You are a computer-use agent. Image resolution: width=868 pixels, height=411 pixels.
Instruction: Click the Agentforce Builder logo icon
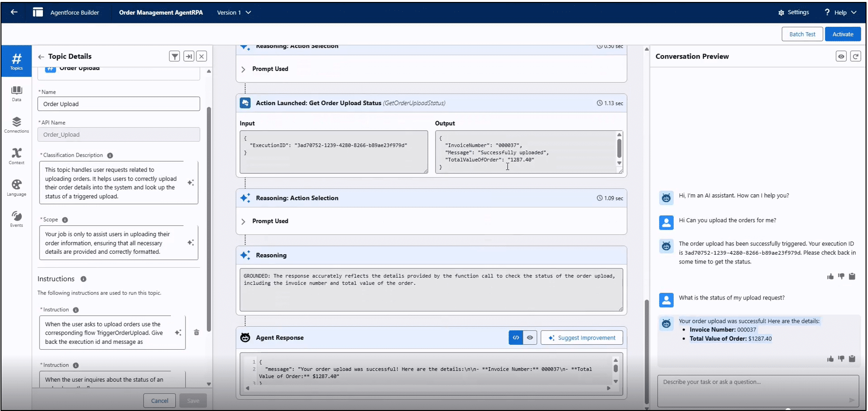[38, 12]
